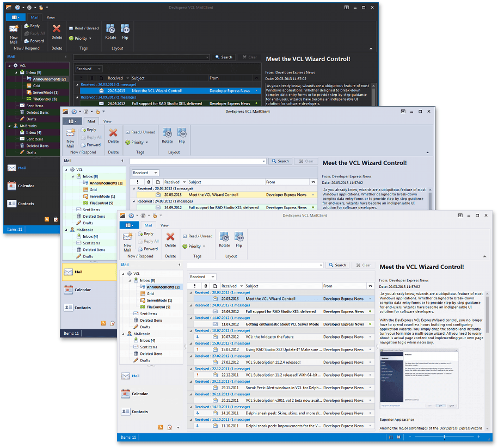Collapse VCL tree node in front window

[x=123, y=274]
